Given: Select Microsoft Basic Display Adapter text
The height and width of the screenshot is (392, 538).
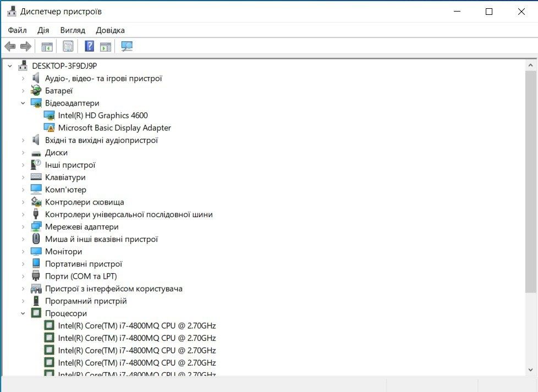Looking at the screenshot, I should coord(114,128).
